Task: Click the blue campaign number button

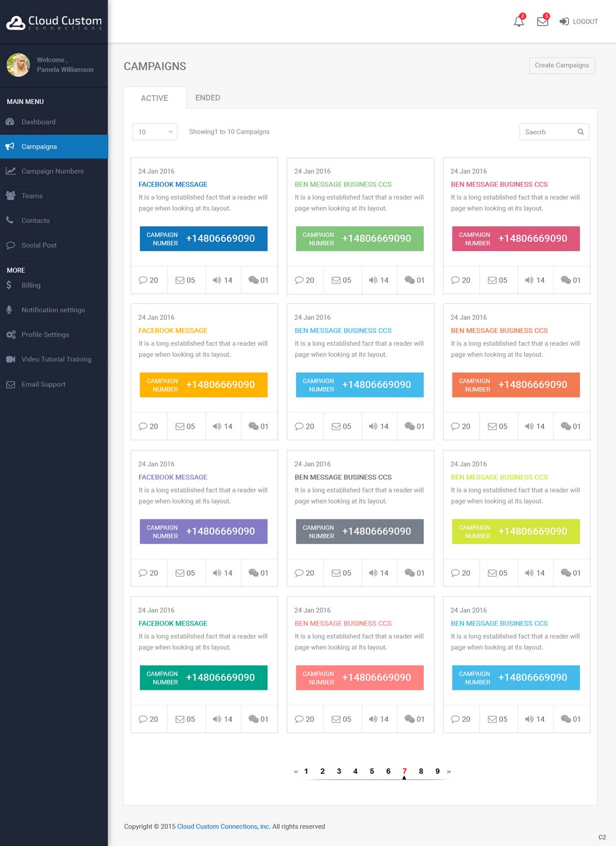Action: point(203,239)
